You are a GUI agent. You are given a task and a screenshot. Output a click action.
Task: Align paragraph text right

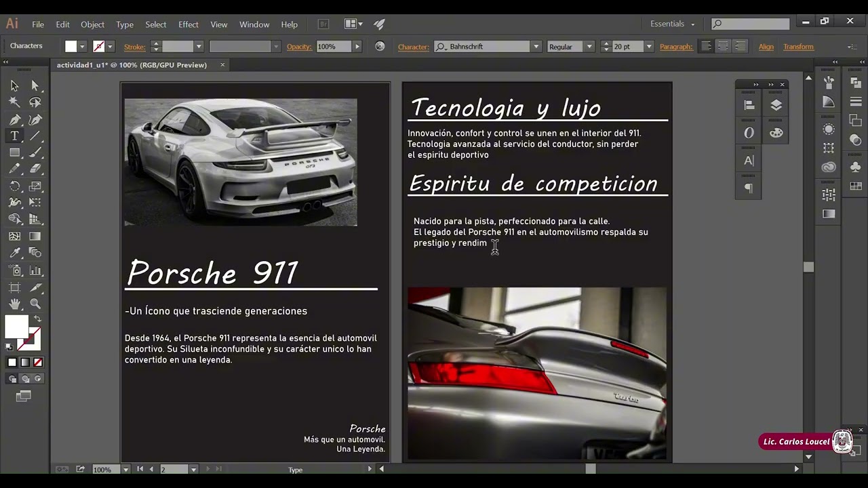[741, 46]
